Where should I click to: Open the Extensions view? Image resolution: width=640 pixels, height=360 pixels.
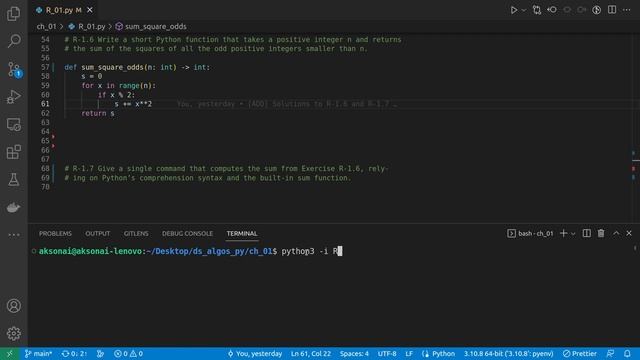tap(13, 152)
